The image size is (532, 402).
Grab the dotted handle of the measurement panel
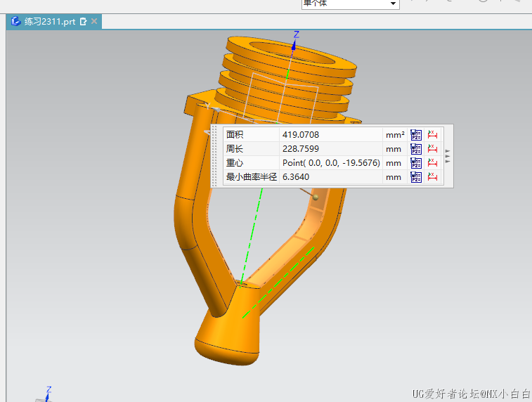point(216,156)
